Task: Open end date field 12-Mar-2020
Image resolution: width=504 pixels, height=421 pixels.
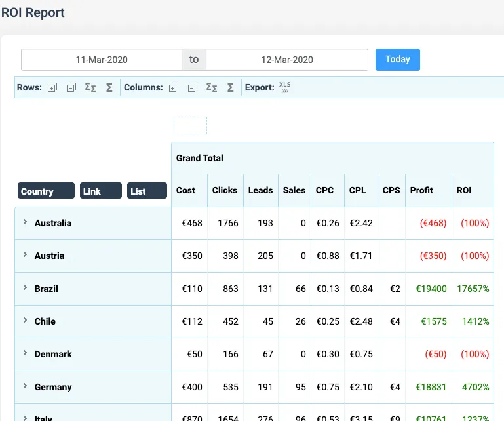Action: click(x=287, y=60)
